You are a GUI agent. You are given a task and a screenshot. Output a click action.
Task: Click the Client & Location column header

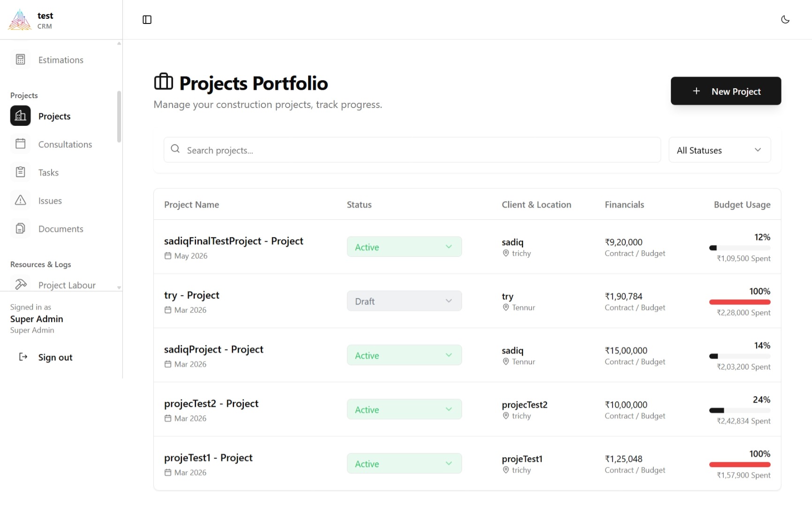[x=537, y=205]
